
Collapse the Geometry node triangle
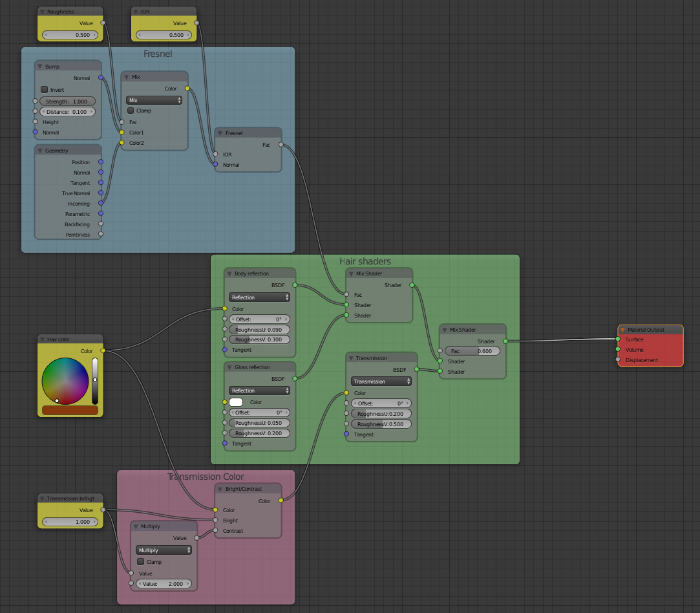[x=40, y=151]
